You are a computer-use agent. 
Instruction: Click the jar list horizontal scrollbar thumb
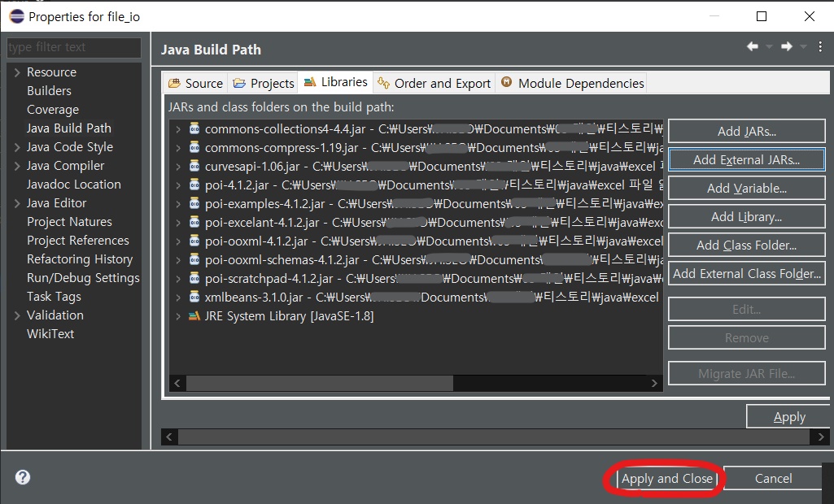(319, 383)
